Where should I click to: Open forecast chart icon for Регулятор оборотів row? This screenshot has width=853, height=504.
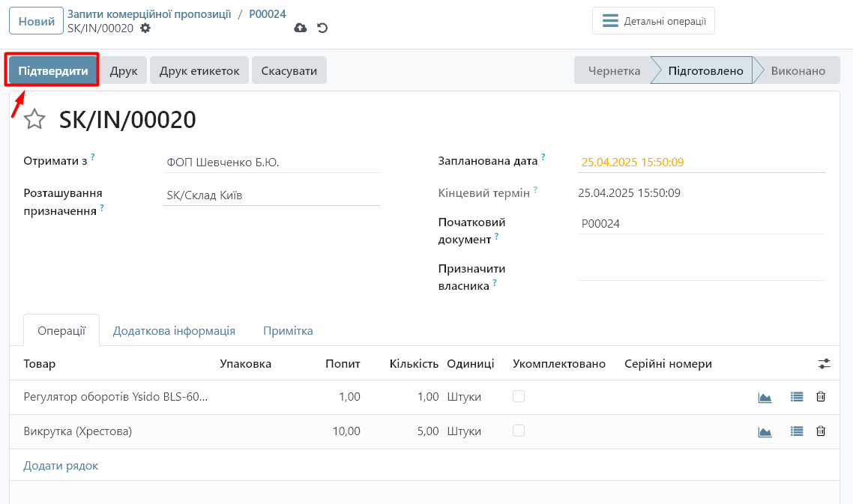pyautogui.click(x=765, y=397)
